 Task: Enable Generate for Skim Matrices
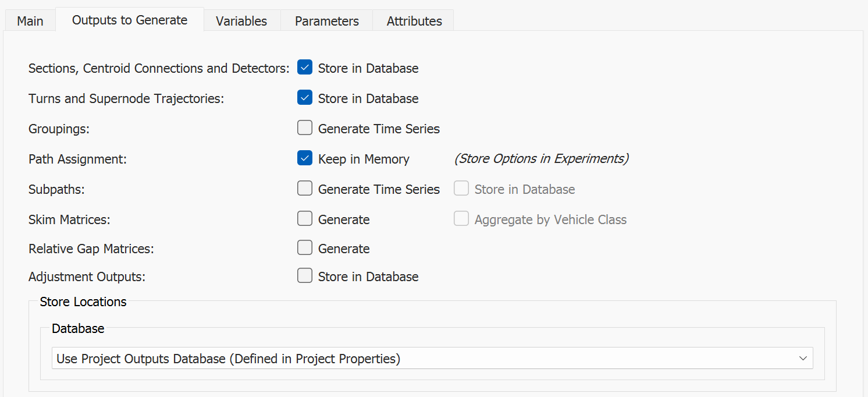[305, 219]
